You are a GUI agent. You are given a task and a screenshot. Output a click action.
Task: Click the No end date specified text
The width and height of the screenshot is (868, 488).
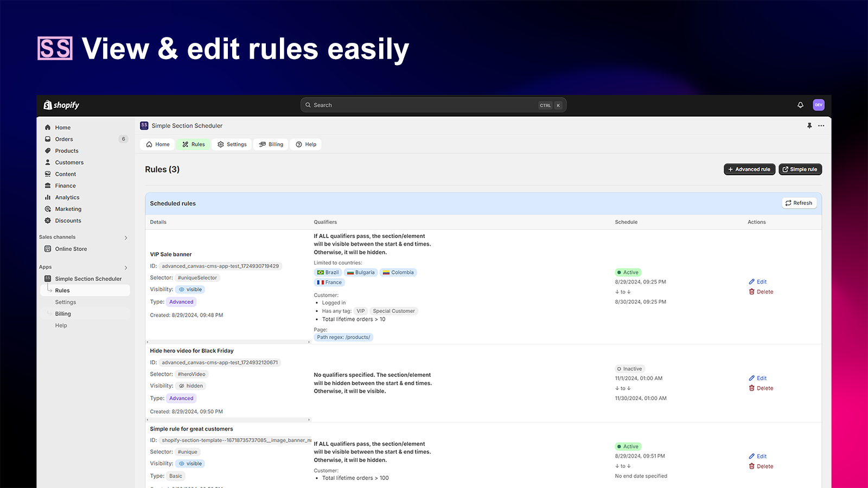click(x=641, y=476)
